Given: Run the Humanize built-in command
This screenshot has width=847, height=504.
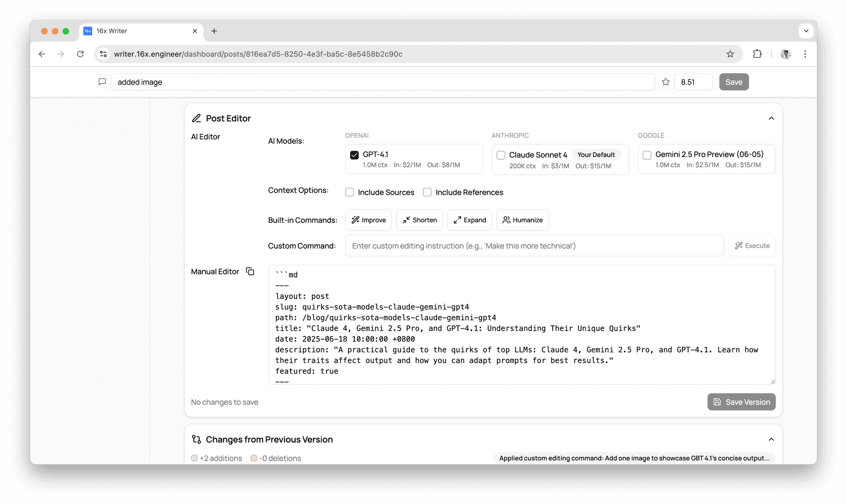Looking at the screenshot, I should pyautogui.click(x=522, y=220).
